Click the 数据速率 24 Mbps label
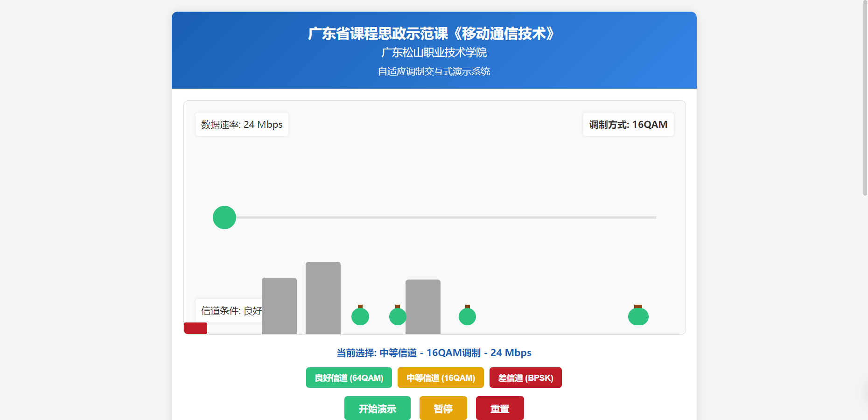 242,125
